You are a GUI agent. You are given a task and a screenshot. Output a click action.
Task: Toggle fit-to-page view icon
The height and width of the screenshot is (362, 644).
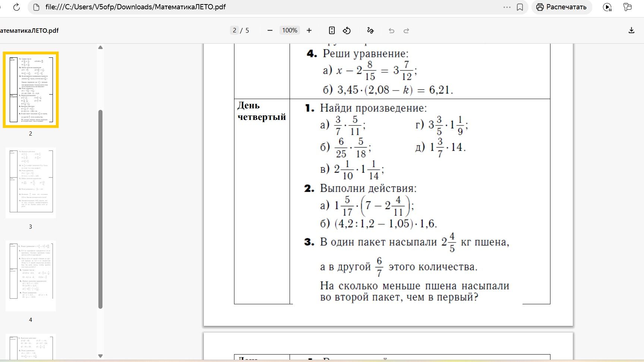click(332, 31)
